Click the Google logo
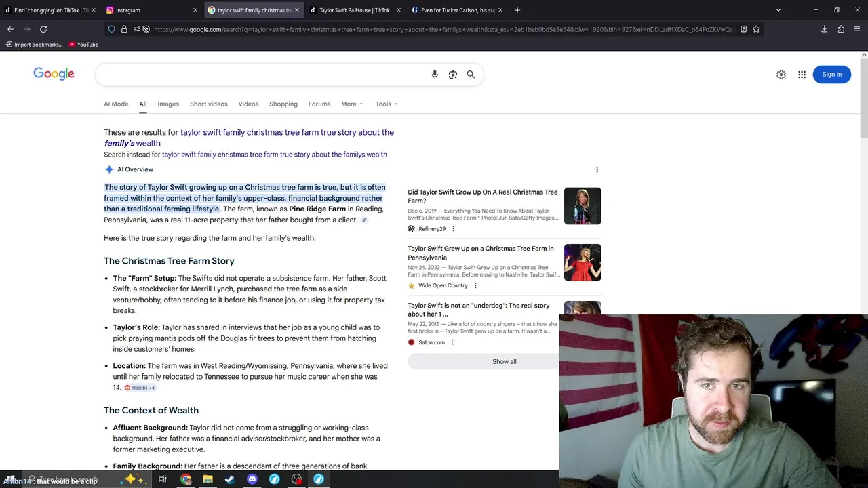Screen dimensions: 868x488 tap(54, 74)
